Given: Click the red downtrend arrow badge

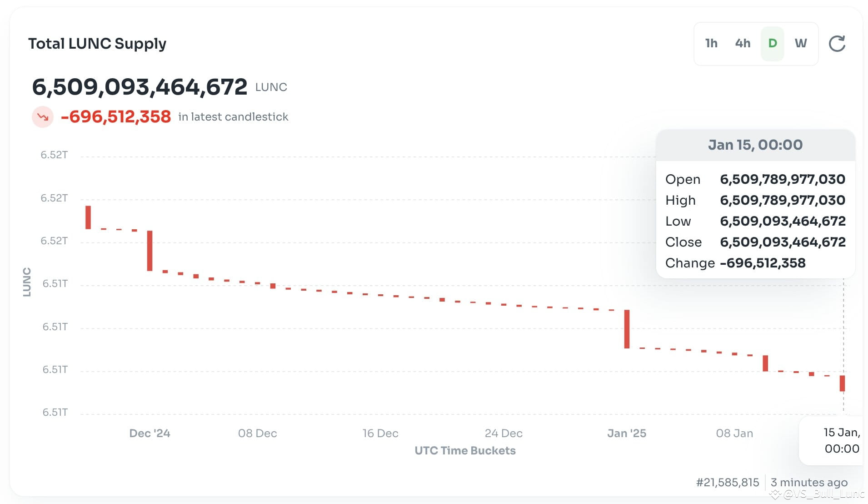Looking at the screenshot, I should (x=42, y=116).
